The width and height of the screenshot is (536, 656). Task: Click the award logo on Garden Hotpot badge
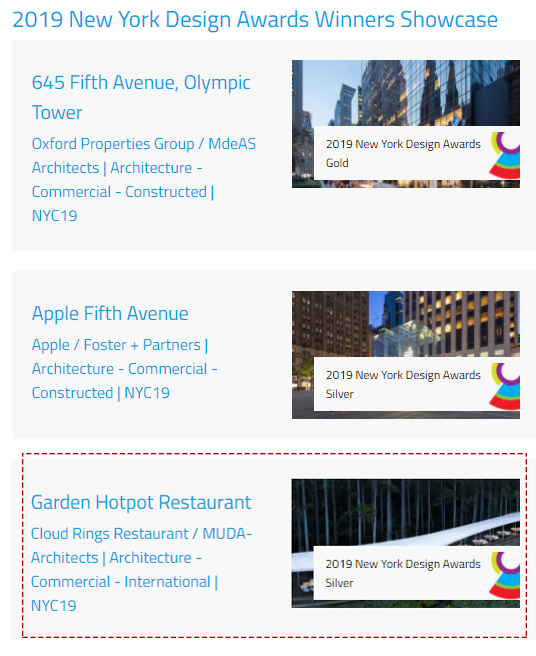505,575
